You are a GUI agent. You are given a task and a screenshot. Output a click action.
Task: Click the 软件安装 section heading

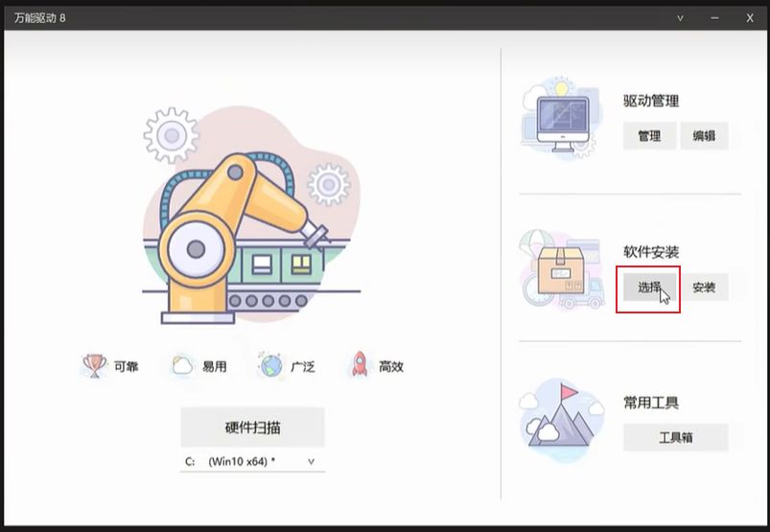(651, 252)
